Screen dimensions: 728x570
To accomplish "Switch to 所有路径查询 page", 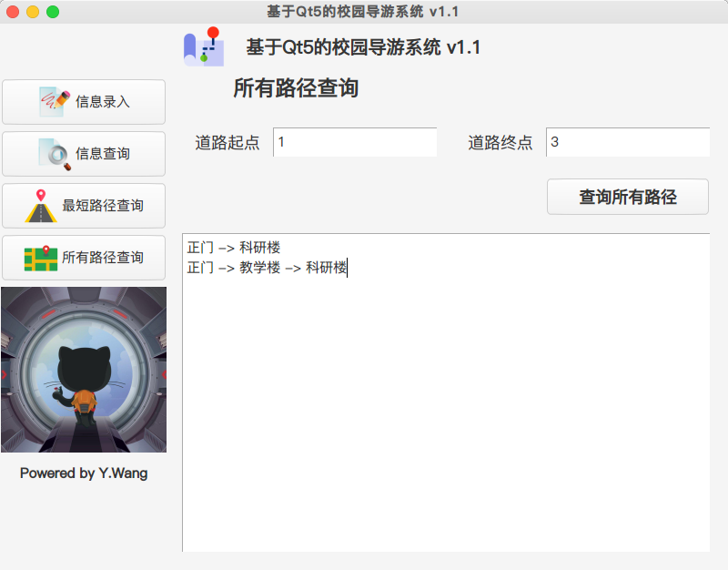I will coord(84,258).
